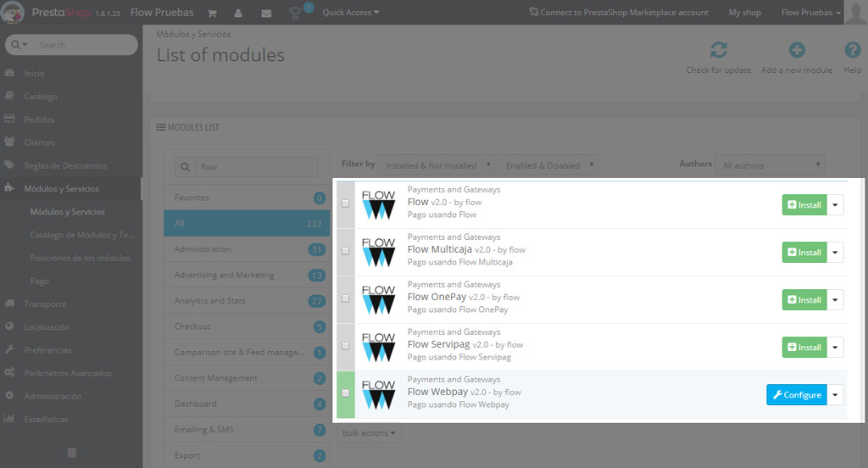Image resolution: width=868 pixels, height=468 pixels.
Task: Open the Installed & Not Installed filter
Action: pos(437,165)
